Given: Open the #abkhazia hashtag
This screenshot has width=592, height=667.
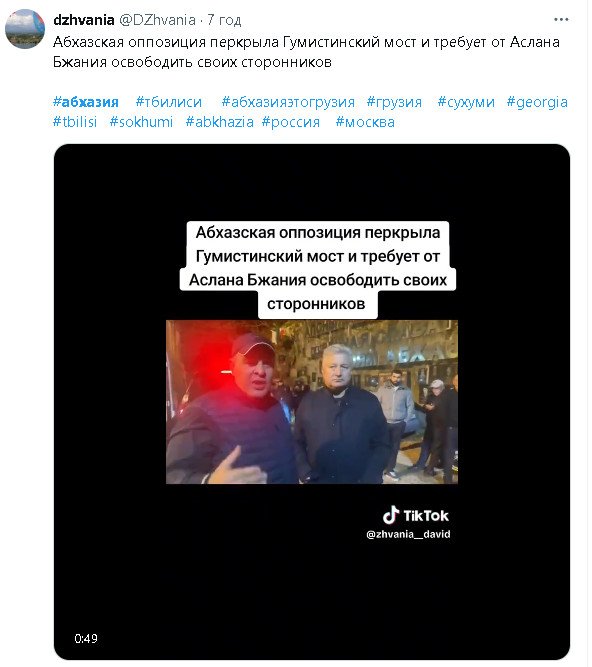Looking at the screenshot, I should click(219, 122).
